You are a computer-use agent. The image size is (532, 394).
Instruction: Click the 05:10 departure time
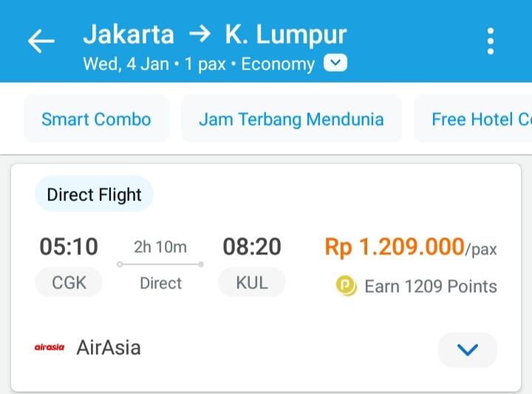tap(69, 247)
